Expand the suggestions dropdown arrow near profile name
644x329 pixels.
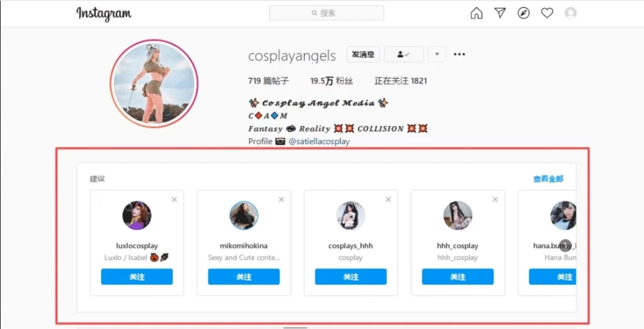437,54
